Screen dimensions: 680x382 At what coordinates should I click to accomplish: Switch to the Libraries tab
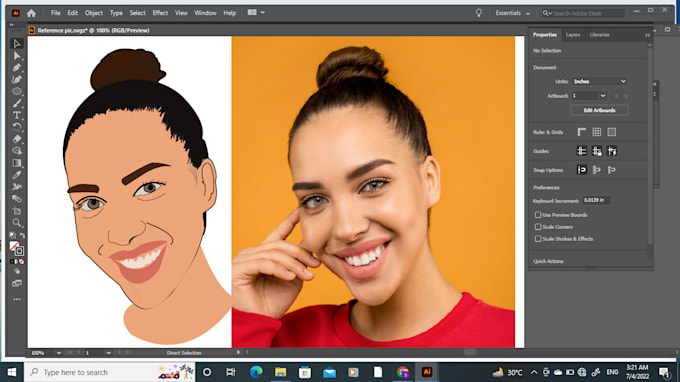[599, 35]
